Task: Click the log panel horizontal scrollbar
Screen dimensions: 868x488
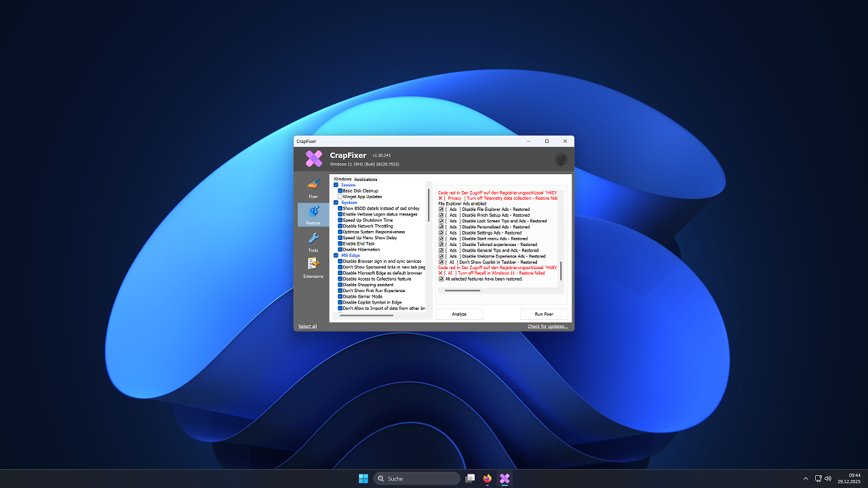Action: [x=462, y=290]
